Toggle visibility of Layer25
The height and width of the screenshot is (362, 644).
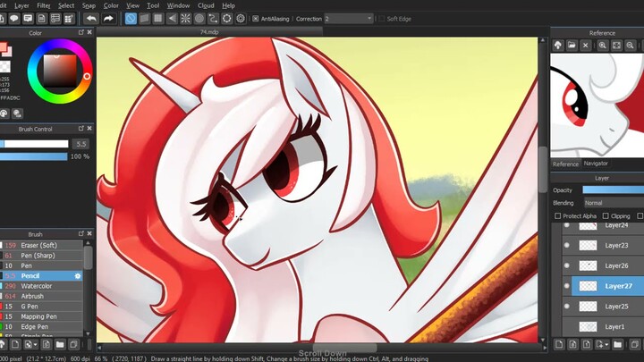567,307
